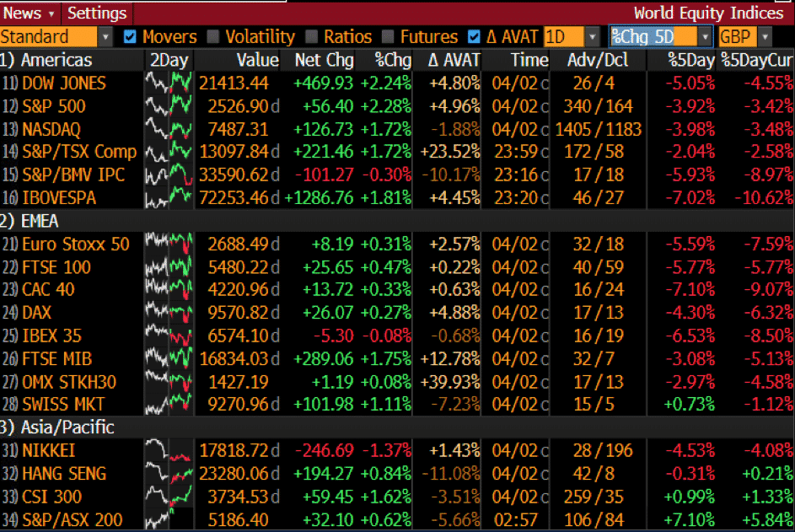The height and width of the screenshot is (532, 795).
Task: Click the World Equity Indices title
Action: 709,13
